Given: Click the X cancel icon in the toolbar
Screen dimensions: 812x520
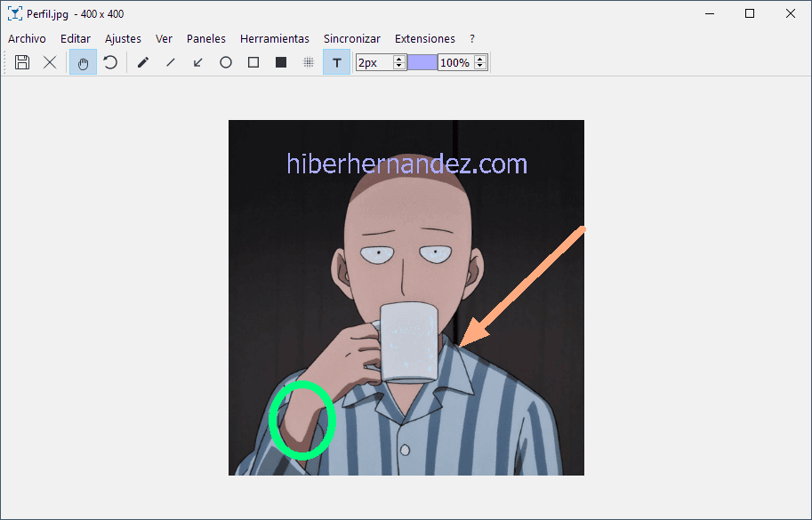Looking at the screenshot, I should tap(50, 62).
